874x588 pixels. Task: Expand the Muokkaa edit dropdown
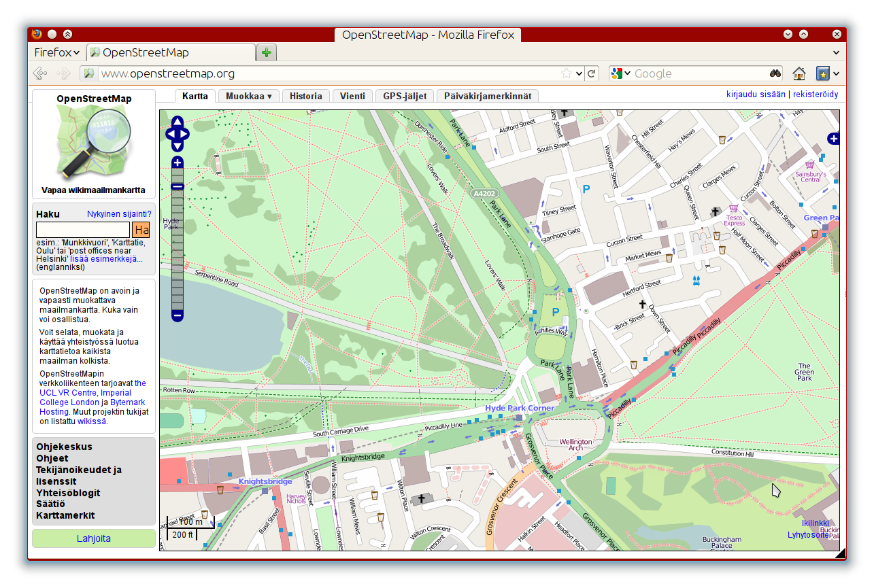coord(248,96)
